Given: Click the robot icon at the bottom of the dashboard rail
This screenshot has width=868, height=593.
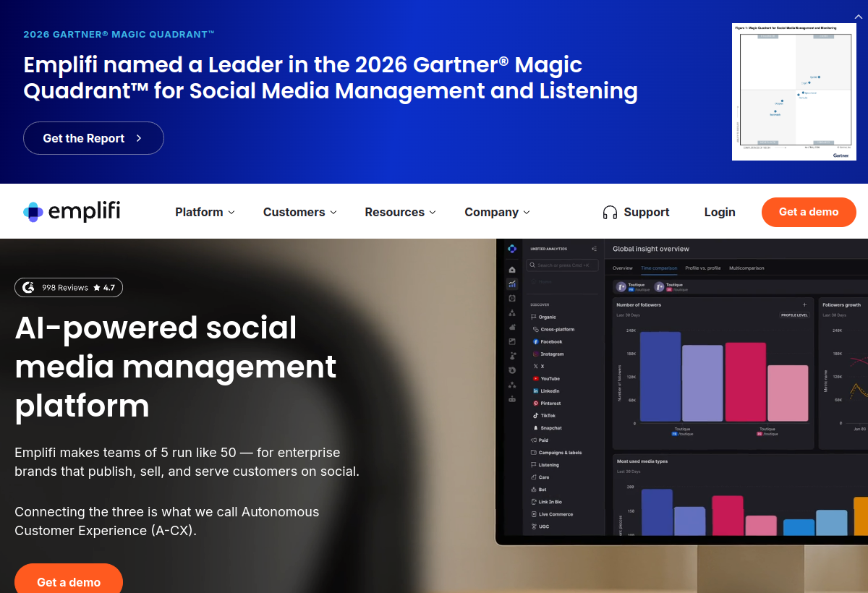Looking at the screenshot, I should pos(512,398).
